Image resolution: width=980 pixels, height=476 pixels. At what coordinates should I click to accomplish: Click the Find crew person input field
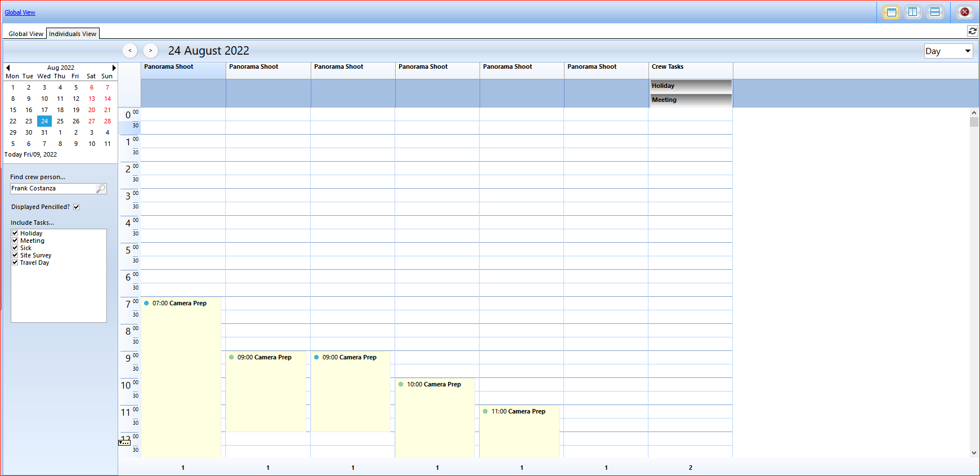click(x=52, y=189)
